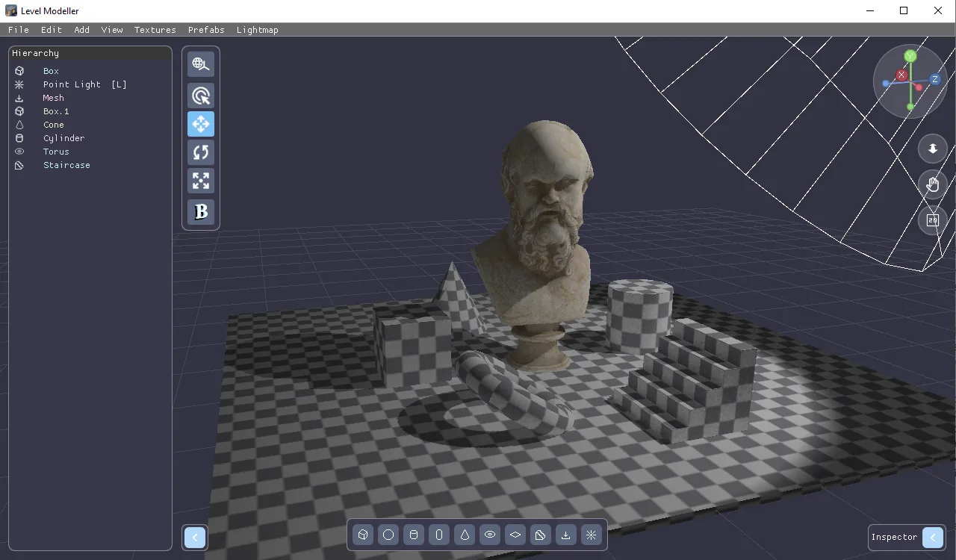Snap view to the X axis
Screen dimensions: 956x560
[x=902, y=75]
